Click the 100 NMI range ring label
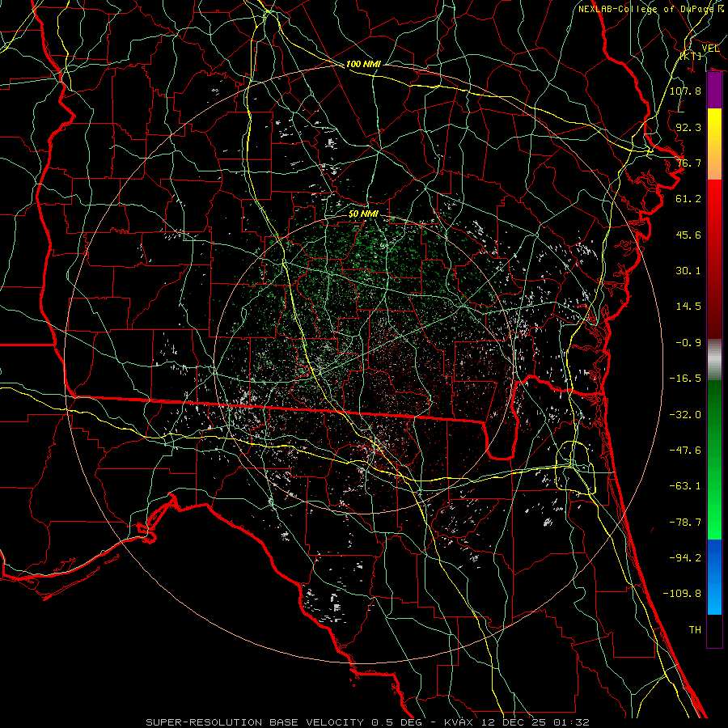The width and height of the screenshot is (728, 728). (363, 64)
